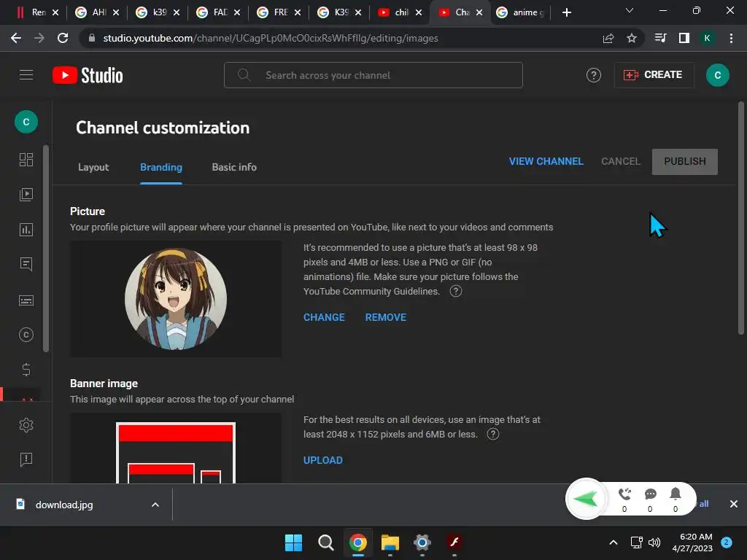The image size is (747, 560).
Task: Select the Branding tab
Action: coord(161,167)
